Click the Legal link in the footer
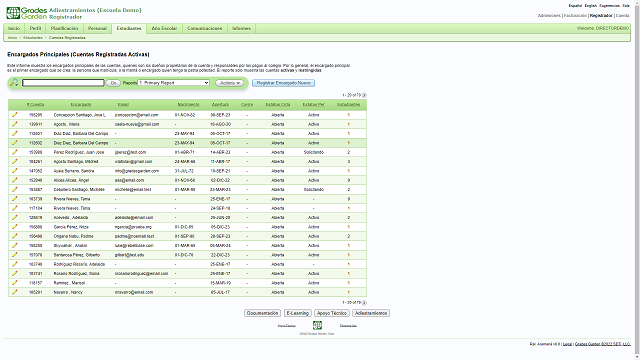 (x=567, y=344)
